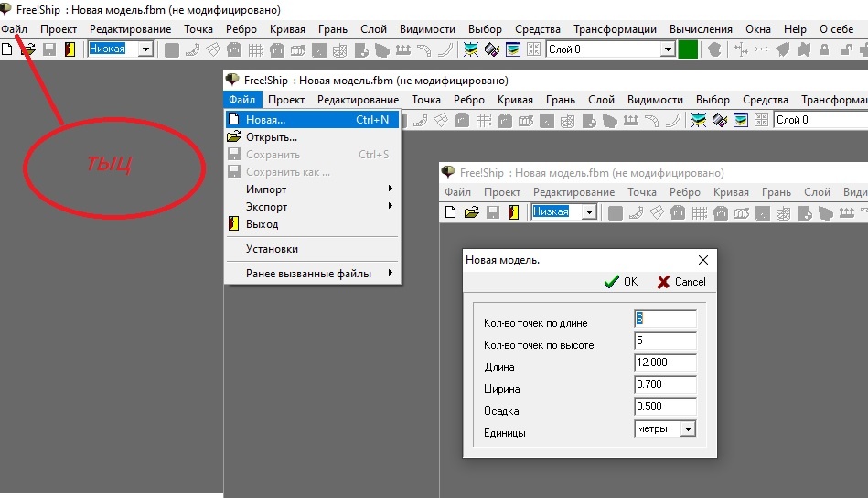Image resolution: width=868 pixels, height=498 pixels.
Task: Open the Единицы метры units dropdown
Action: click(688, 428)
